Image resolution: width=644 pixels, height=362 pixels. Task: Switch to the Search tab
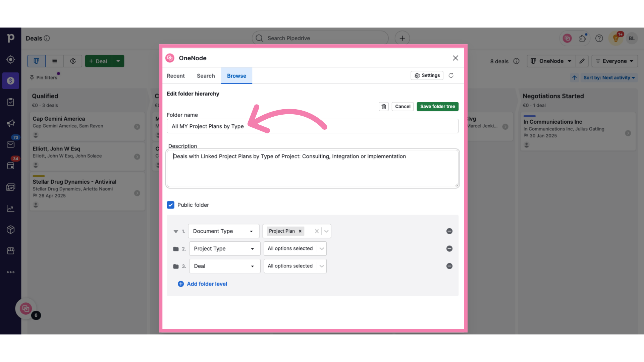[205, 75]
